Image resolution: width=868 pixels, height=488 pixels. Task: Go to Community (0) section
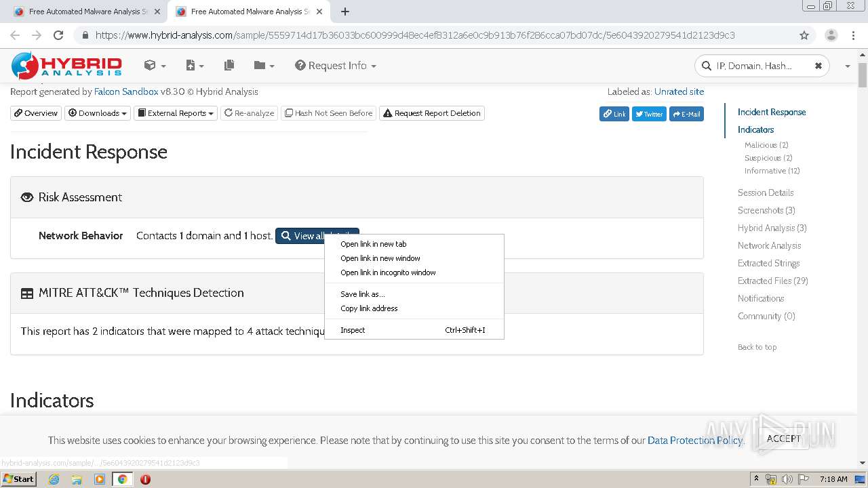[766, 316]
